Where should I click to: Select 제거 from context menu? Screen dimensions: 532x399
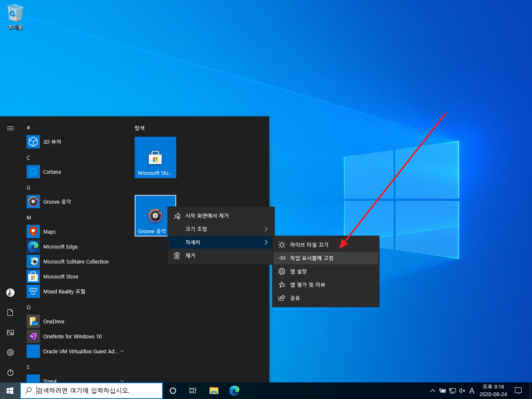pos(221,256)
